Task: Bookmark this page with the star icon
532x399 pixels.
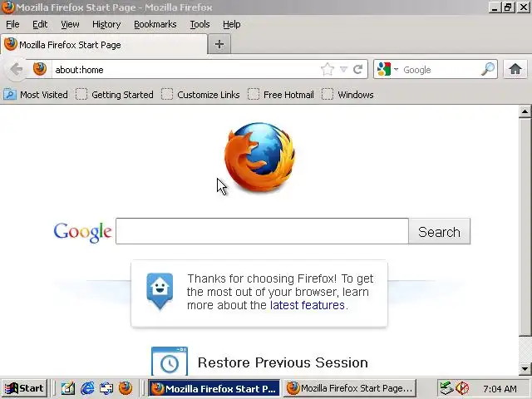Action: [x=327, y=70]
